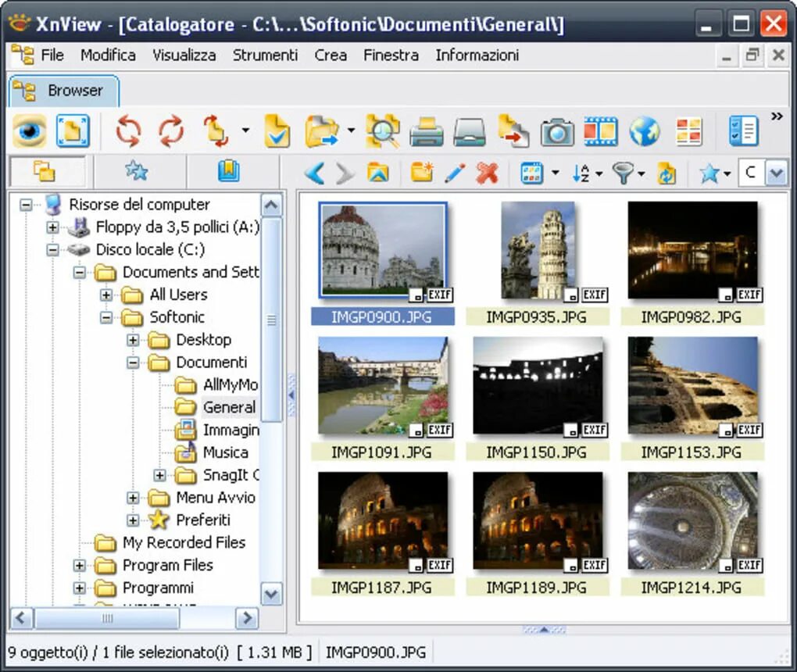This screenshot has height=672, width=797.
Task: Click the refresh folder icon
Action: 667,173
